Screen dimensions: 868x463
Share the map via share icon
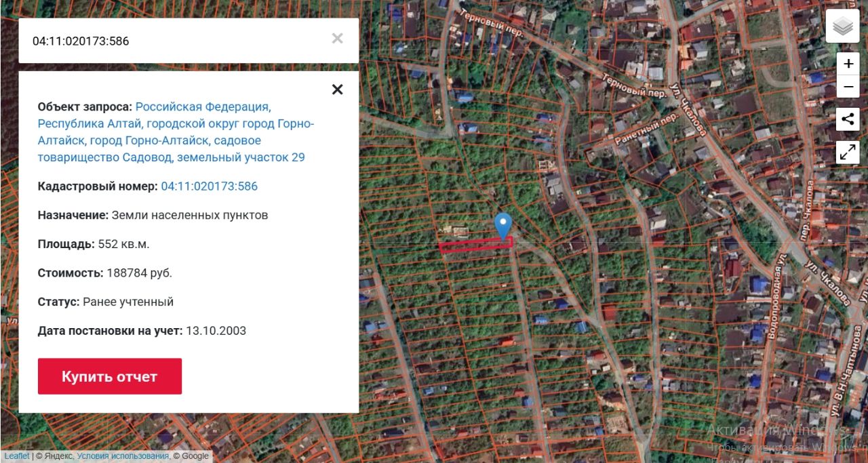tap(848, 120)
